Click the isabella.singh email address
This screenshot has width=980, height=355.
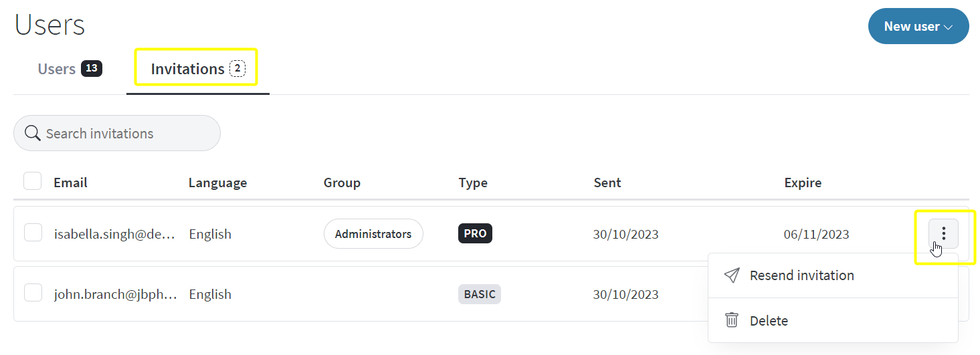click(x=115, y=234)
